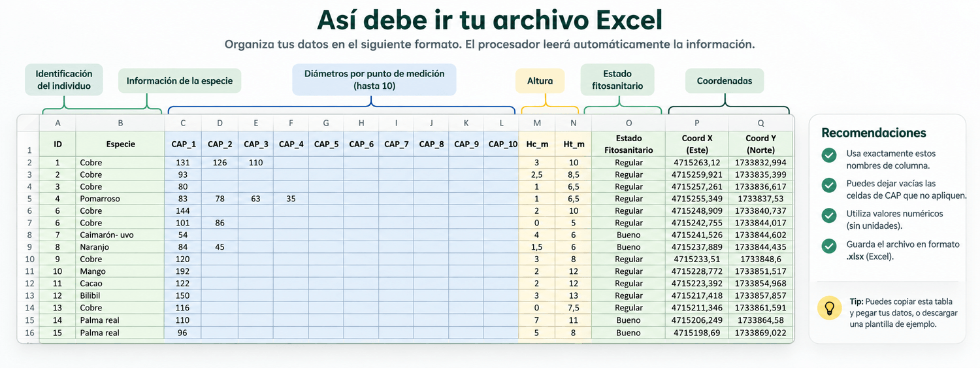This screenshot has height=368, width=980.
Task: Select column letter header Q
Action: (x=760, y=123)
